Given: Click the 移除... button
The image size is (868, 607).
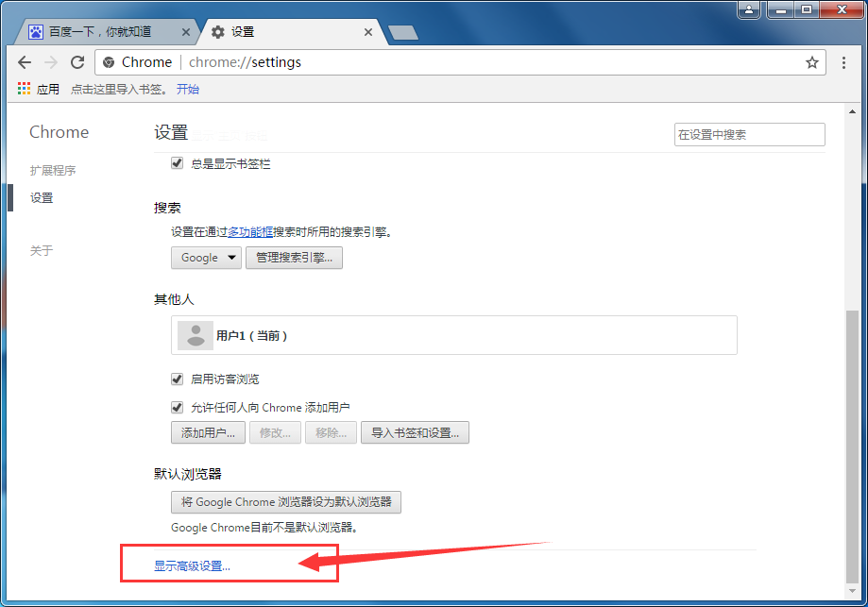Looking at the screenshot, I should tap(331, 432).
